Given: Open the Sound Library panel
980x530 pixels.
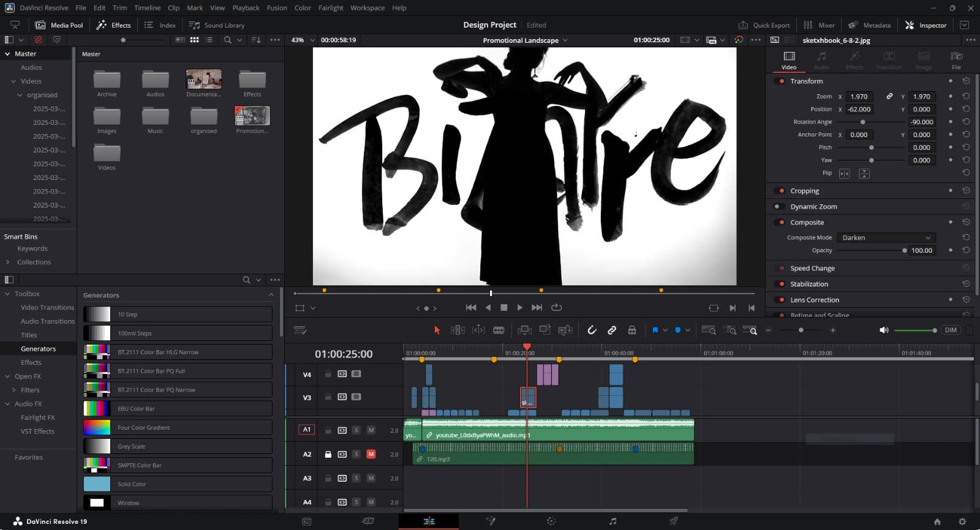Looking at the screenshot, I should coord(217,25).
